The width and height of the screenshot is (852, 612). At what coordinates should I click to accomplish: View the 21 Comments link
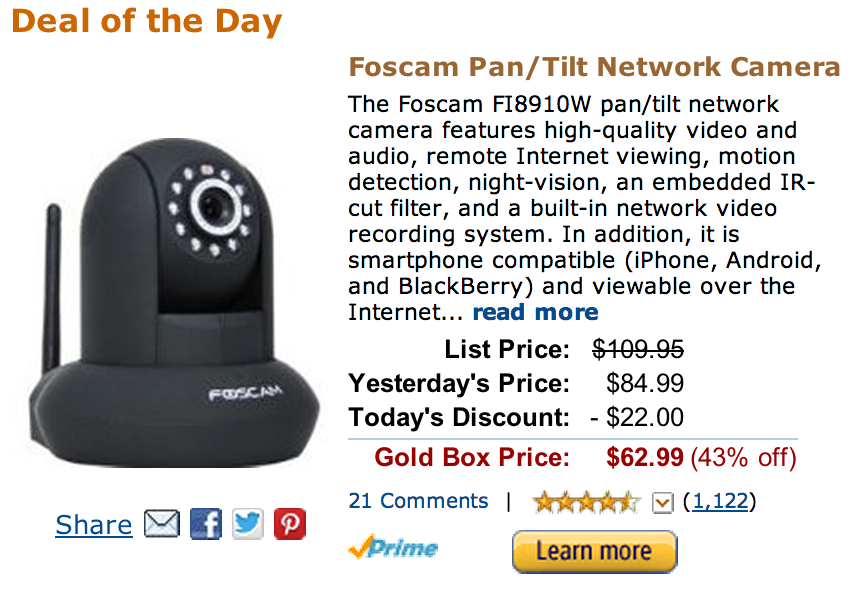click(x=418, y=501)
